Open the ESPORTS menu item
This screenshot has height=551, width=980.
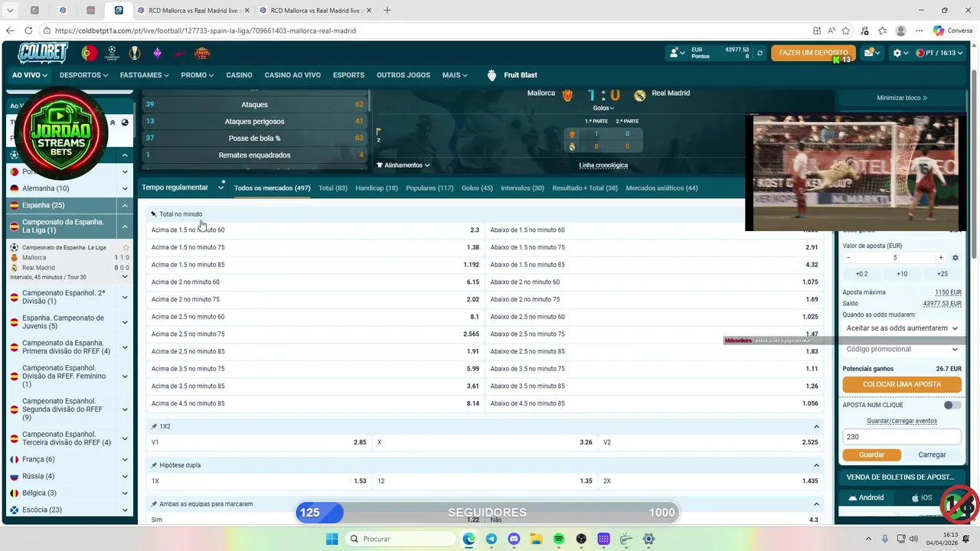348,75
